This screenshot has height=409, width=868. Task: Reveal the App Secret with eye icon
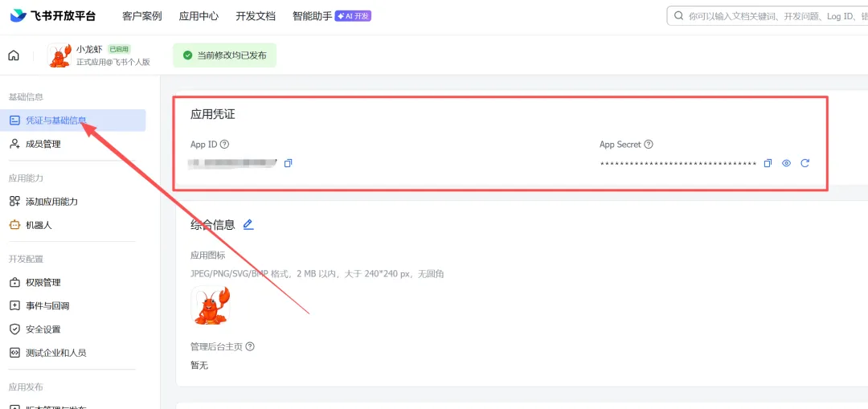coord(786,163)
